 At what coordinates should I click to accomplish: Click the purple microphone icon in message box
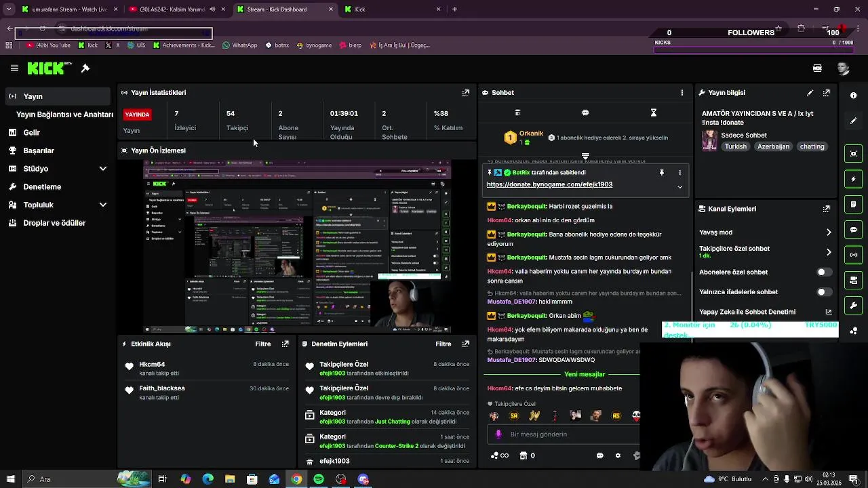(498, 434)
